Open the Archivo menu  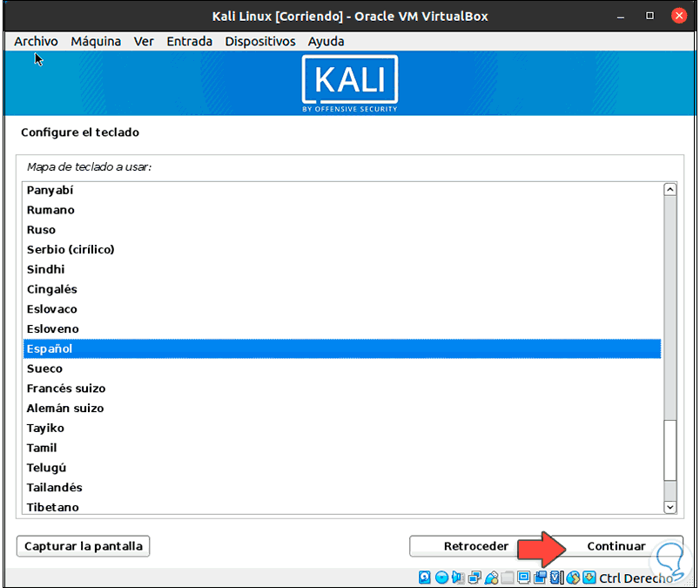tap(37, 41)
